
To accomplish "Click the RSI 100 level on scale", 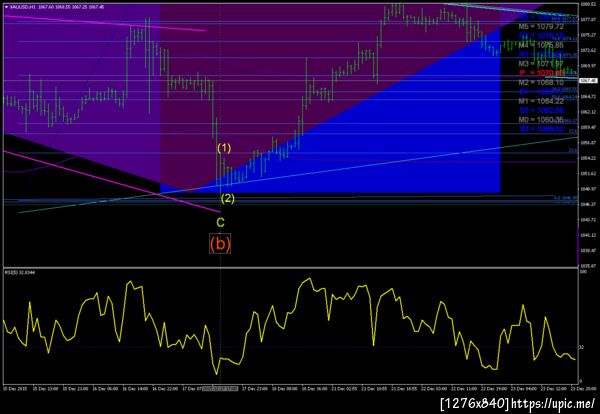I will [x=584, y=271].
